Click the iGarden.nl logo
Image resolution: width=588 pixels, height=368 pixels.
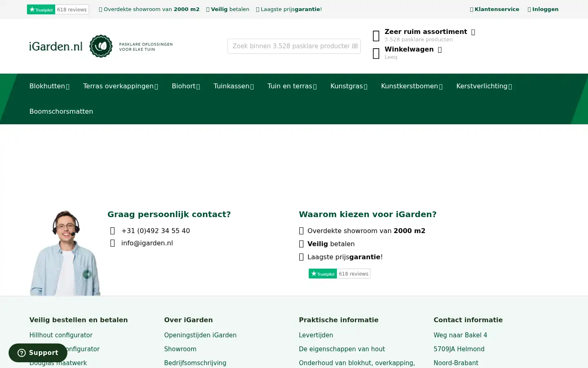coord(101,46)
